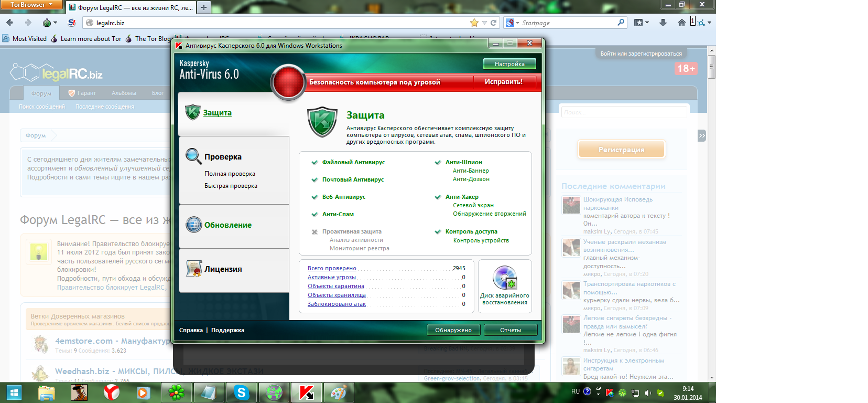
Task: Open the Альбомы tab on LegalRC site
Action: 124,93
